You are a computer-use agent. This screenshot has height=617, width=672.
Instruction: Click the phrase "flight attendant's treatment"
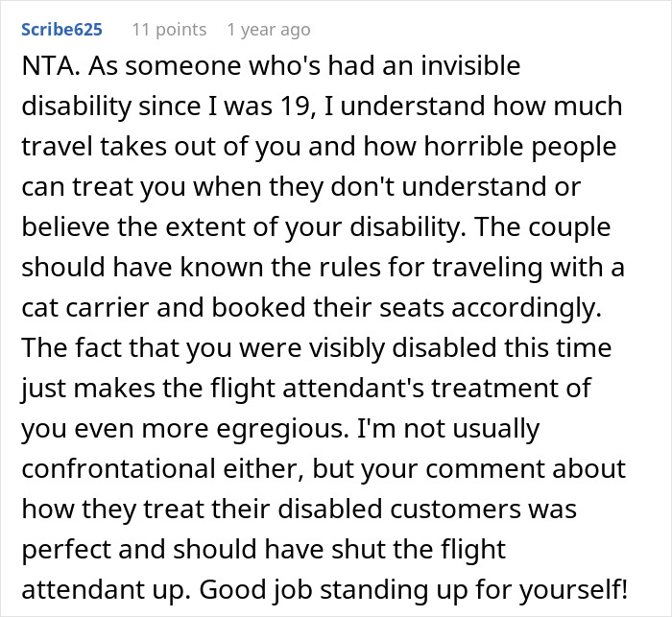(380, 389)
